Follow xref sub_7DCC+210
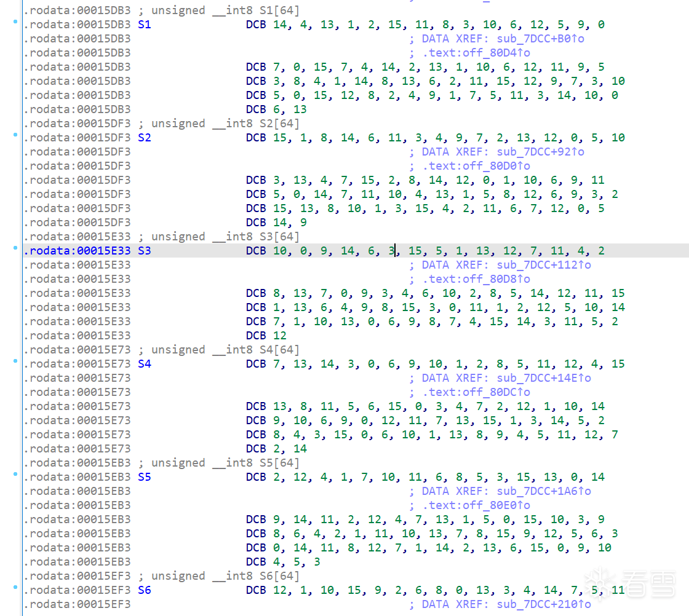This screenshot has width=689, height=616. point(544,604)
